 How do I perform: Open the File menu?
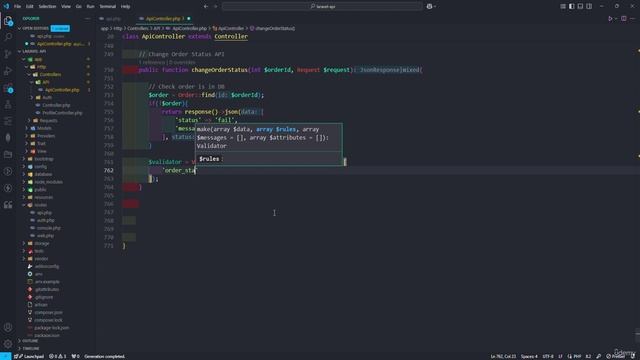pyautogui.click(x=17, y=7)
